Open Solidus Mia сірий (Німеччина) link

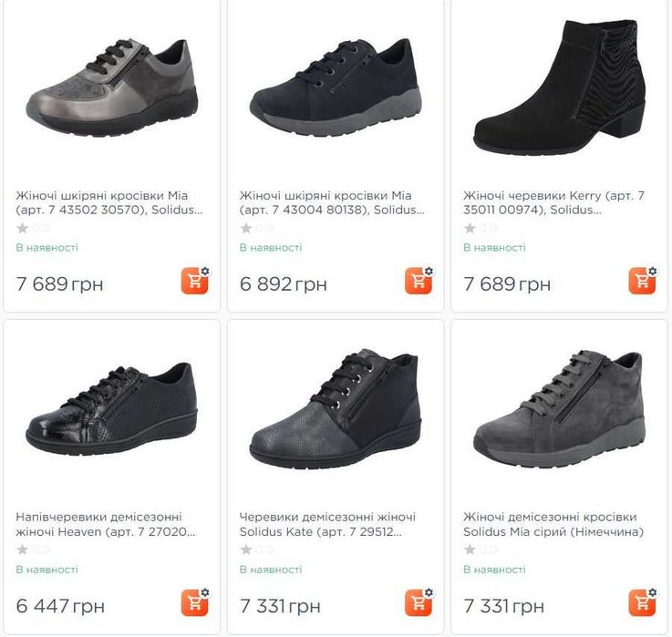click(553, 524)
